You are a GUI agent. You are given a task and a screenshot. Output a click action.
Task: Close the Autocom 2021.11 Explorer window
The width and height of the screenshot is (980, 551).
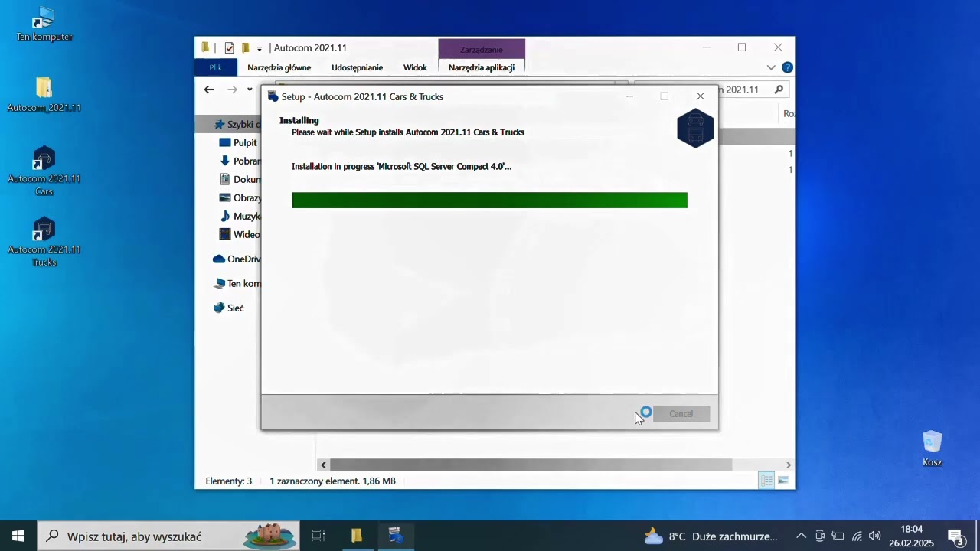[778, 47]
